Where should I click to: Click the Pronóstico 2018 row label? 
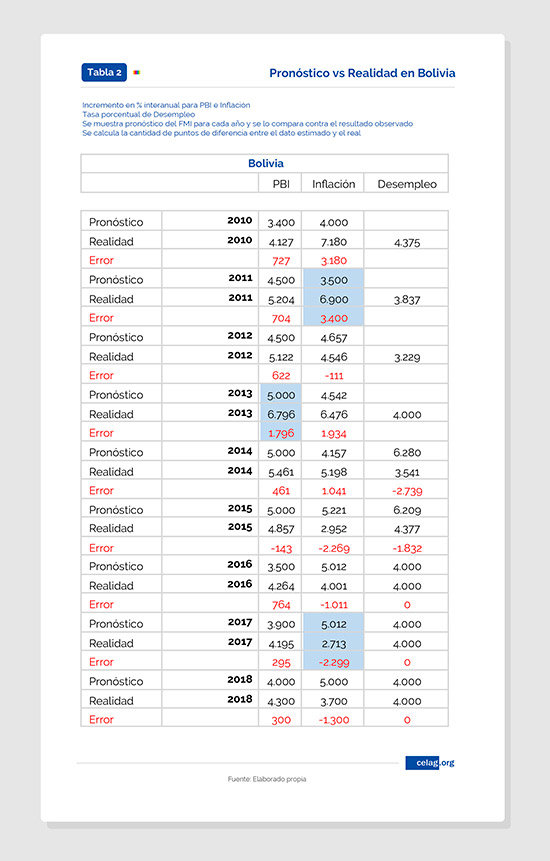[x=116, y=681]
